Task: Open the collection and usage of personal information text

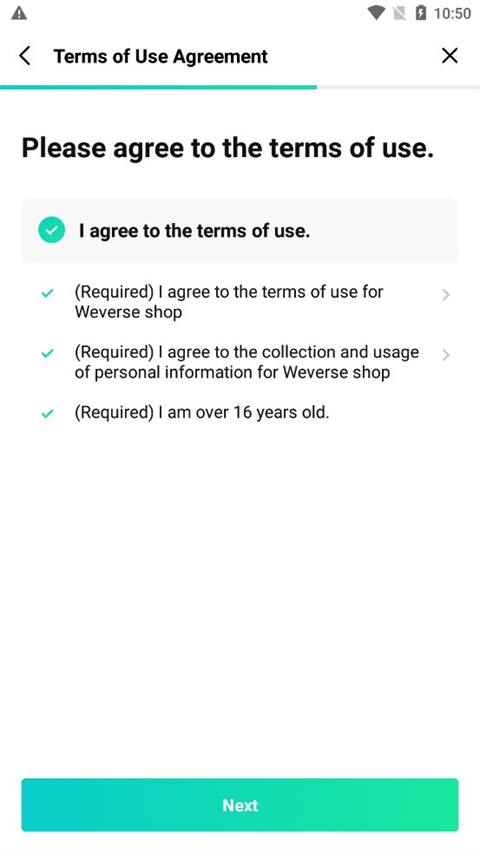Action: [x=247, y=362]
